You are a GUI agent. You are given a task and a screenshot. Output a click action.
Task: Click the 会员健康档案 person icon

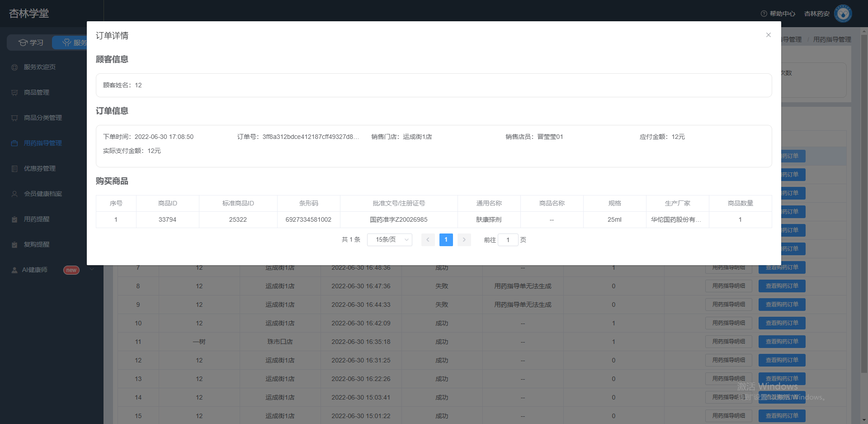coord(14,194)
